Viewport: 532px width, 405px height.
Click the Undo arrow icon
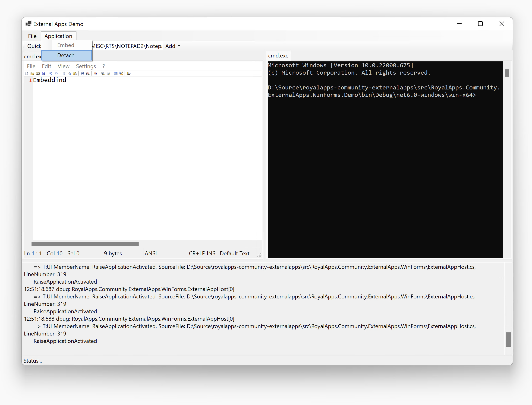[x=51, y=73]
